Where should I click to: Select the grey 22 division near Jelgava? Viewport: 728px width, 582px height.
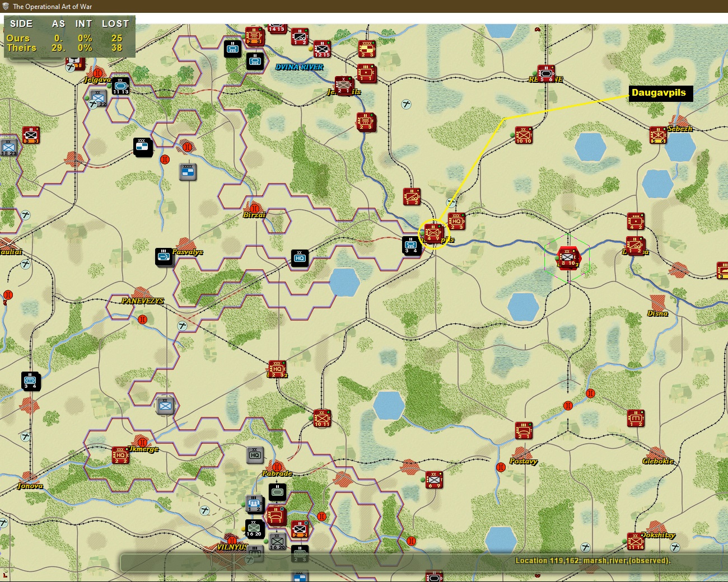click(98, 98)
